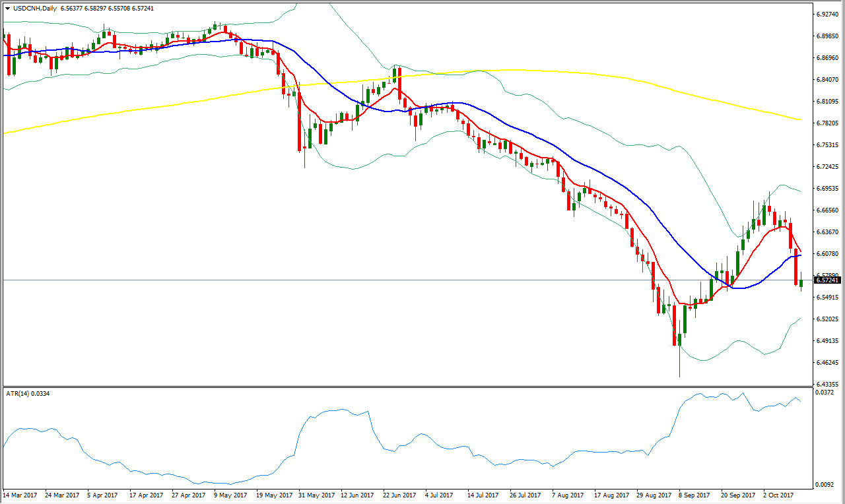The image size is (845, 504).
Task: Click the 20 Sep 2017 date label
Action: [738, 494]
